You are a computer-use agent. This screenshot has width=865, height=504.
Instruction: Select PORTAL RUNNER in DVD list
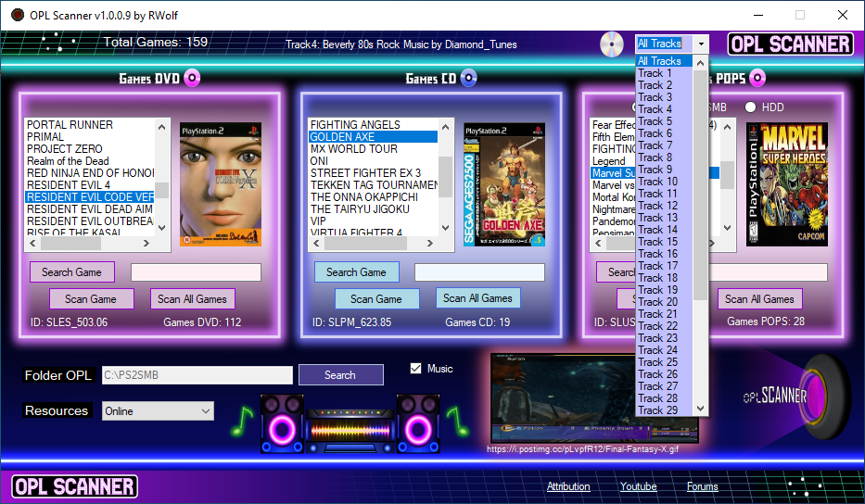point(90,125)
